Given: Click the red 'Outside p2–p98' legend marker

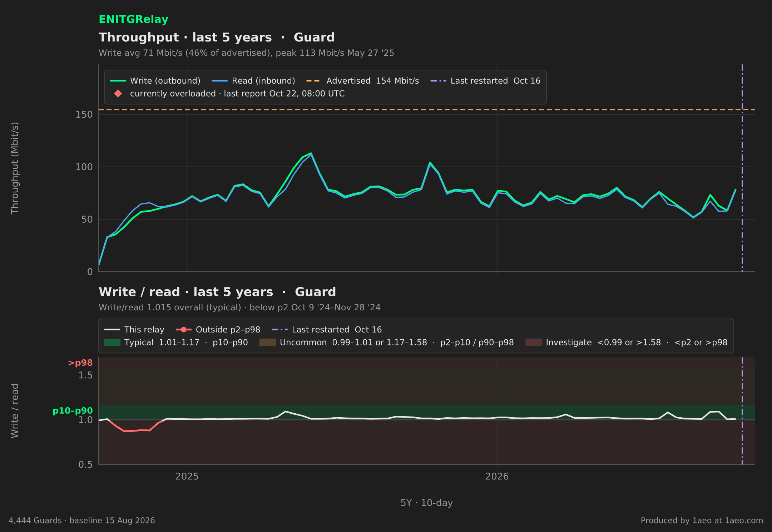Looking at the screenshot, I should click(184, 330).
